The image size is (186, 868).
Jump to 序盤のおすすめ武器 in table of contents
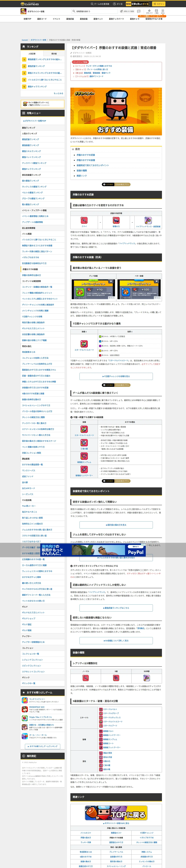pos(86,155)
